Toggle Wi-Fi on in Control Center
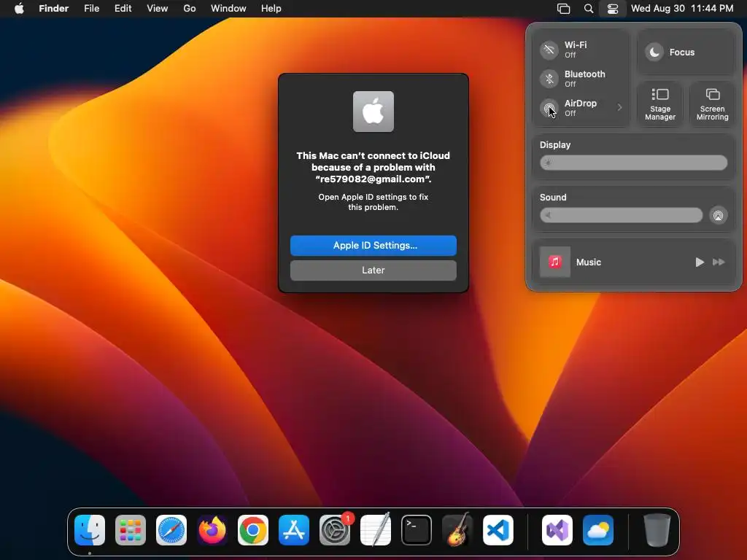The image size is (747, 560). coord(549,50)
